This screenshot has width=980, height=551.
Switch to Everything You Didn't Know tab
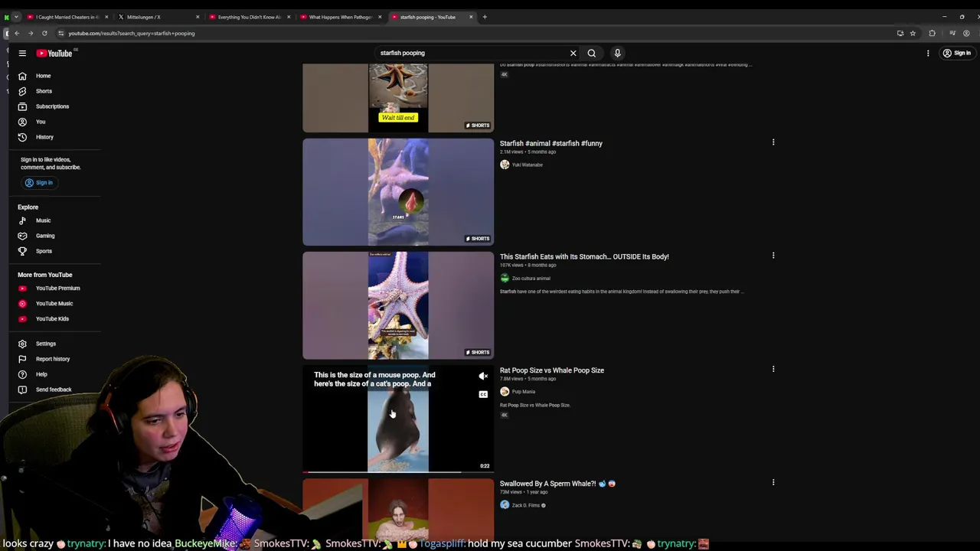coord(249,17)
